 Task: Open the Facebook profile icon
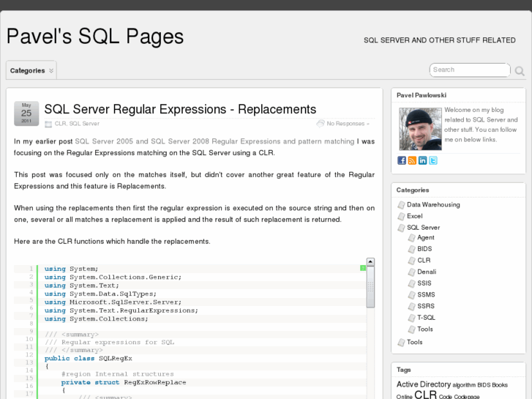coord(402,160)
